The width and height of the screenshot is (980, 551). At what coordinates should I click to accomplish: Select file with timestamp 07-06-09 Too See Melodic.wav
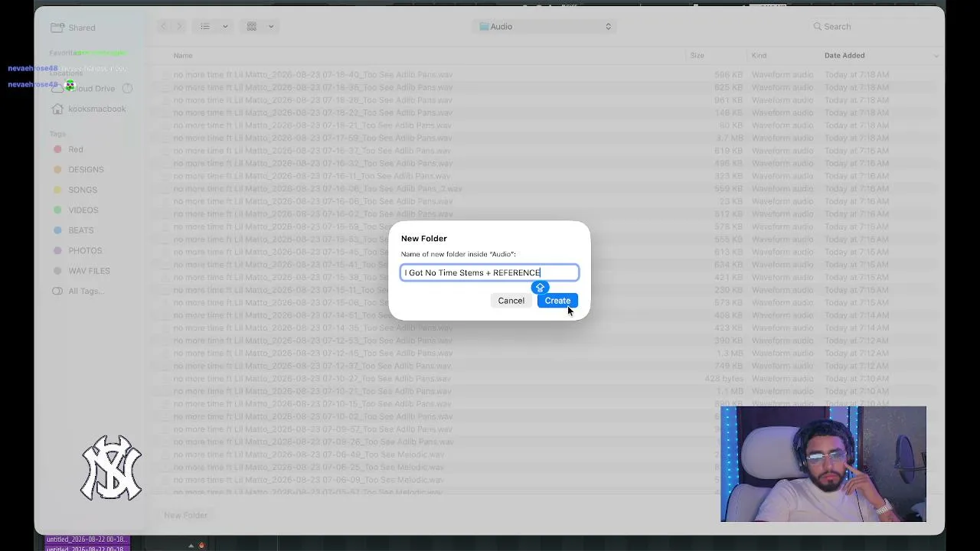pos(309,480)
